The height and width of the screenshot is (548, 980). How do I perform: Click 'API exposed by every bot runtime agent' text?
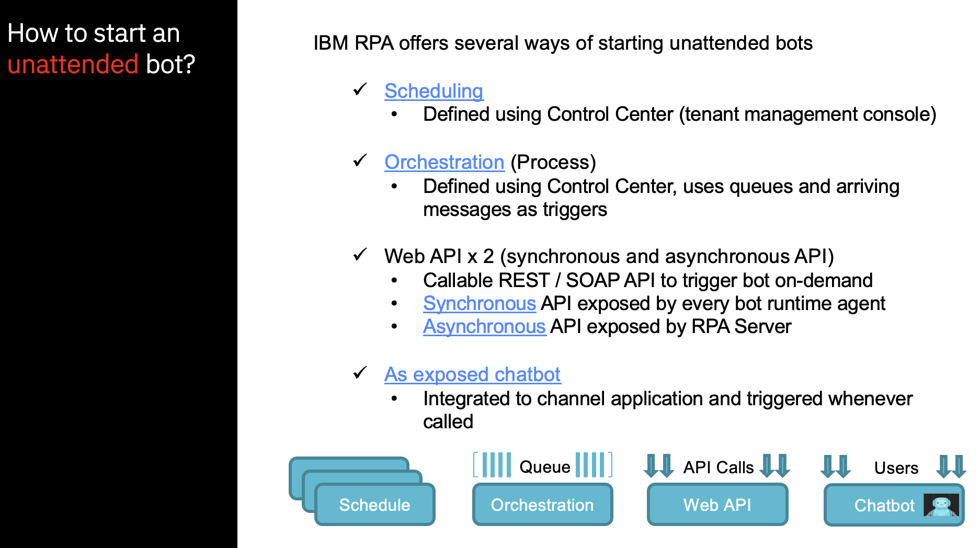pyautogui.click(x=713, y=303)
